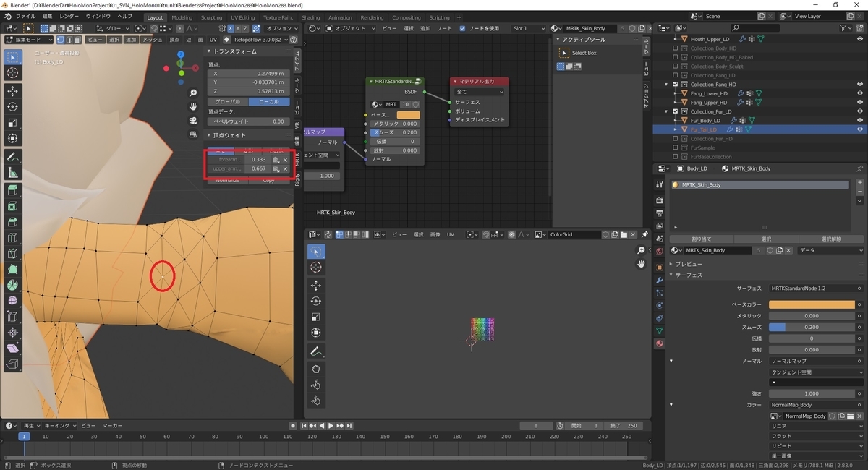Select the Measure tool in 3D viewport
Image resolution: width=868 pixels, height=470 pixels.
coord(12,172)
